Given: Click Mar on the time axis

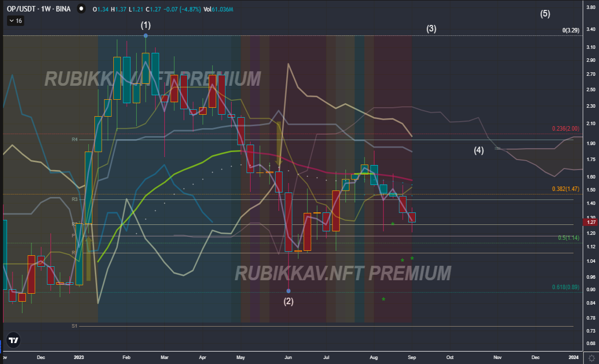Looking at the screenshot, I should click(164, 358).
